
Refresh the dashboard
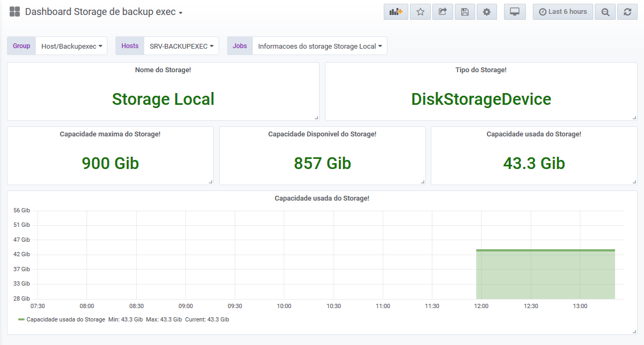(x=627, y=12)
